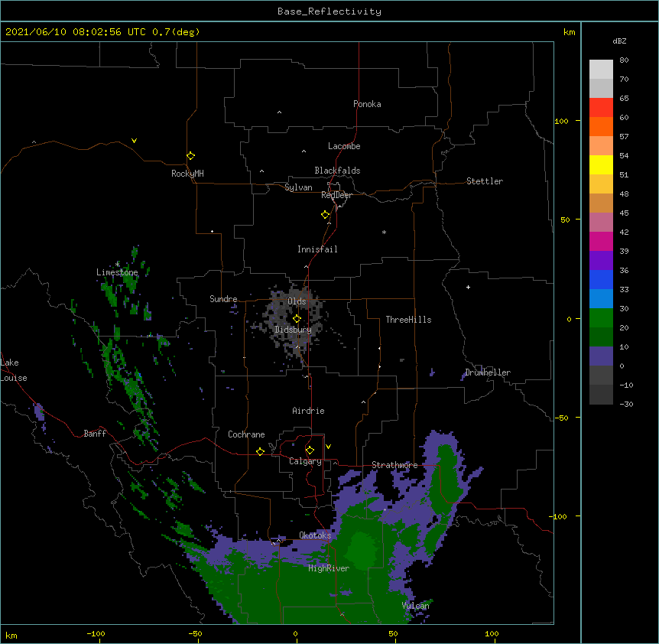The width and height of the screenshot is (659, 644).
Task: Click the Innisfail town label
Action: 317,249
